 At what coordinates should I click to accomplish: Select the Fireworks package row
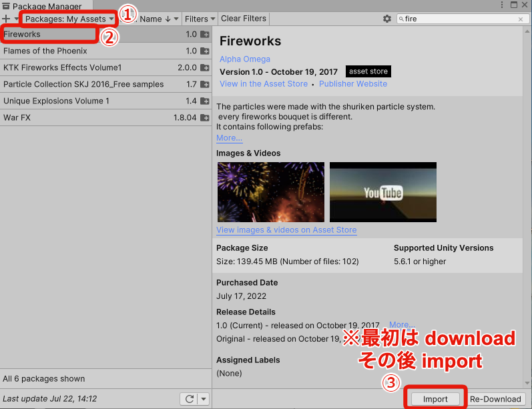(x=105, y=34)
